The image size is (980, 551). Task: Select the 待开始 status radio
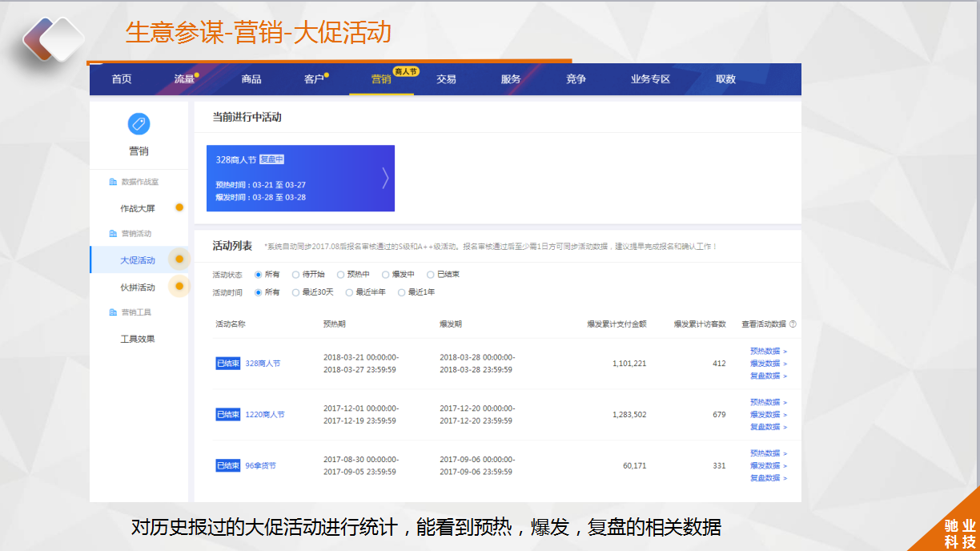(295, 275)
